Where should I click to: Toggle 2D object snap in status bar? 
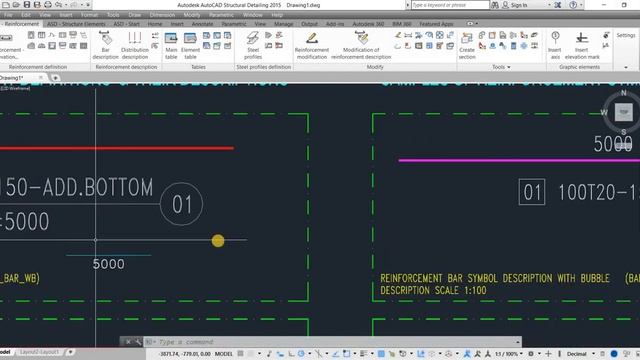click(346, 353)
